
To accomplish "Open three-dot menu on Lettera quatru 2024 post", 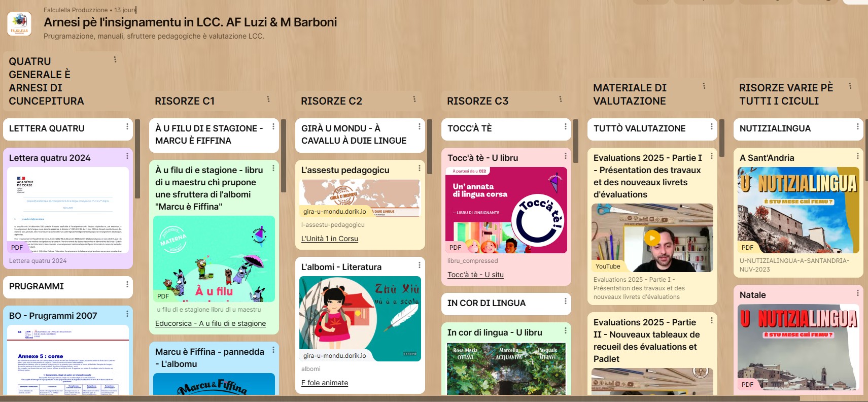I will [127, 156].
